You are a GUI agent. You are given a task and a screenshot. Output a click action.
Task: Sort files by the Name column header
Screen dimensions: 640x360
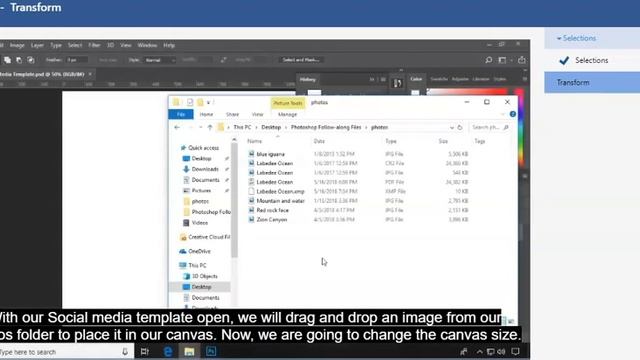255,141
